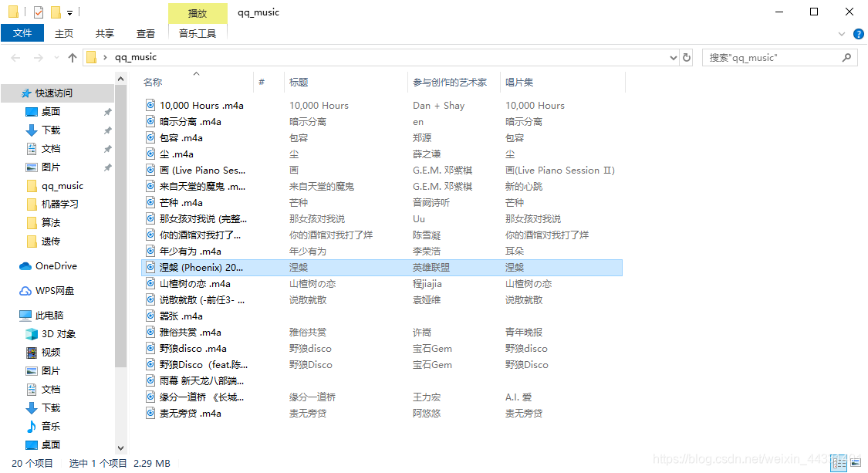Go up one folder level
The height and width of the screenshot is (473, 868).
click(x=73, y=58)
